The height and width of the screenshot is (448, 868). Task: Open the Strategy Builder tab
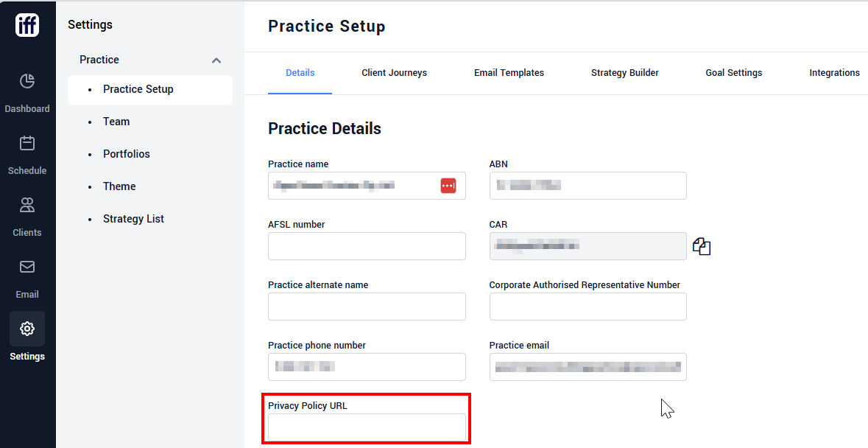pyautogui.click(x=624, y=72)
